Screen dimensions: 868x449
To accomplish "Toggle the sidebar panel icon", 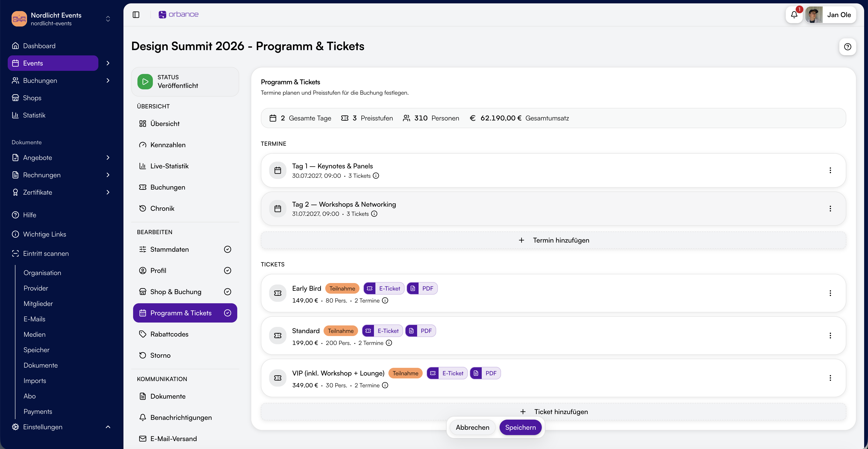I will pyautogui.click(x=136, y=14).
